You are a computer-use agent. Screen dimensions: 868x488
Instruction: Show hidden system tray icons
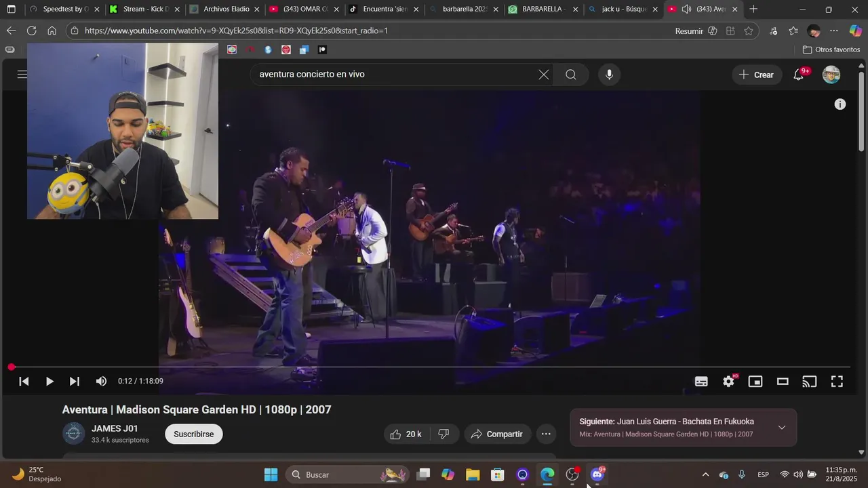[705, 474]
